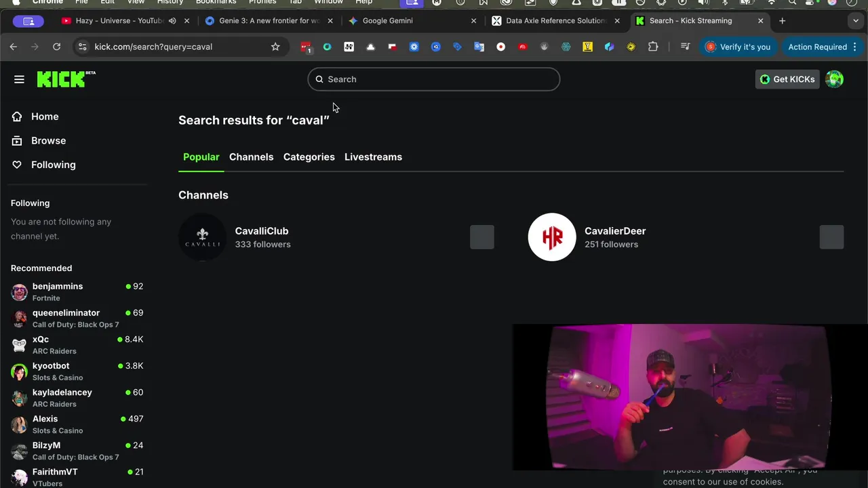Click Following in the sidebar navigation
Viewport: 868px width, 488px height.
[x=54, y=165]
